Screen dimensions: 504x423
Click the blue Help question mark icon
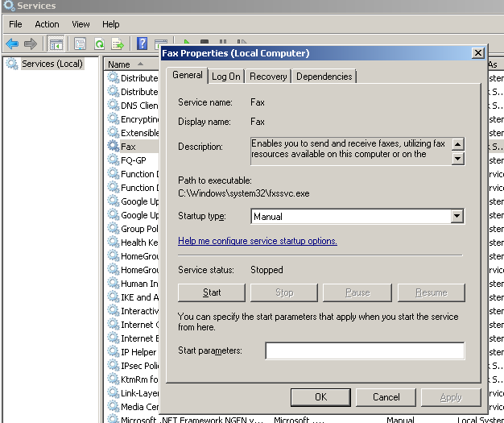click(x=142, y=44)
